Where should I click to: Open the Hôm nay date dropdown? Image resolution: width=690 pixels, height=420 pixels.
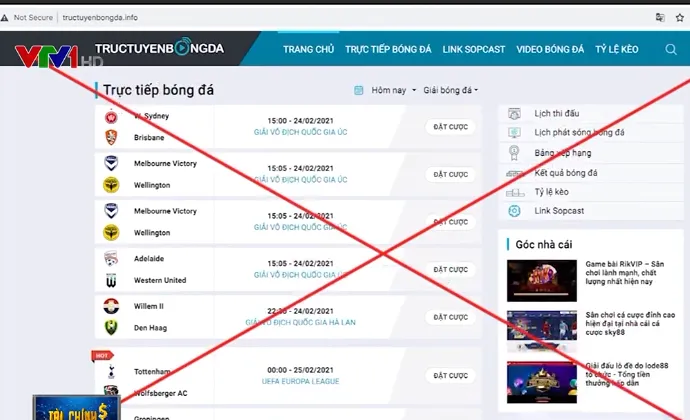[x=393, y=90]
